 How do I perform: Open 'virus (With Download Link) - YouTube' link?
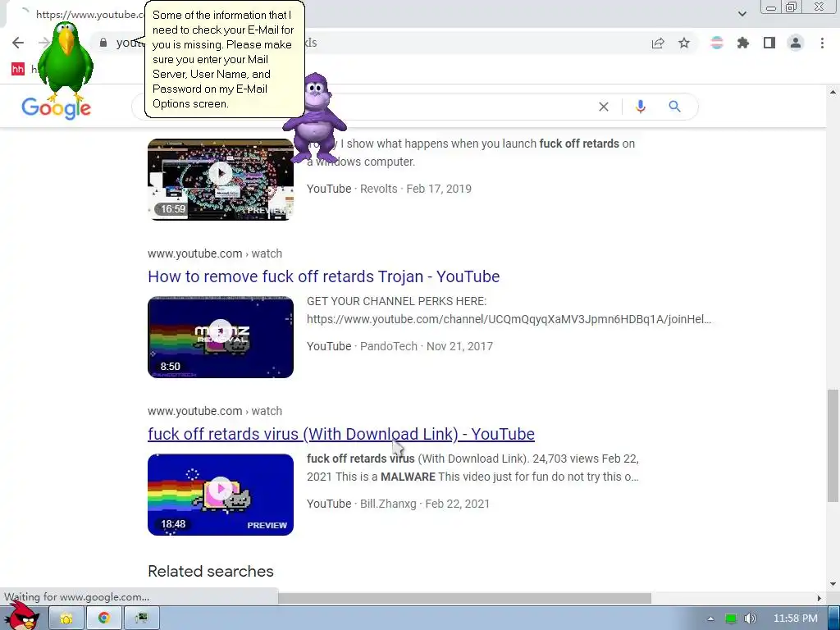click(341, 434)
